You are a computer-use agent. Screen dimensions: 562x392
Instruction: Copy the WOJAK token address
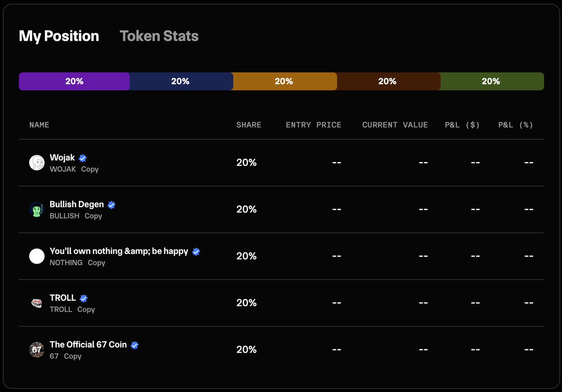pyautogui.click(x=90, y=169)
